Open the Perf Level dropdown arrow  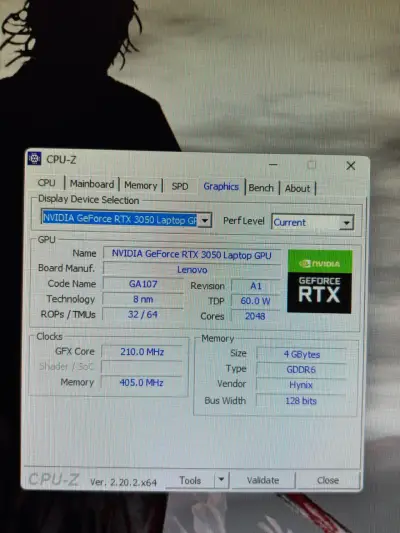[x=346, y=223]
